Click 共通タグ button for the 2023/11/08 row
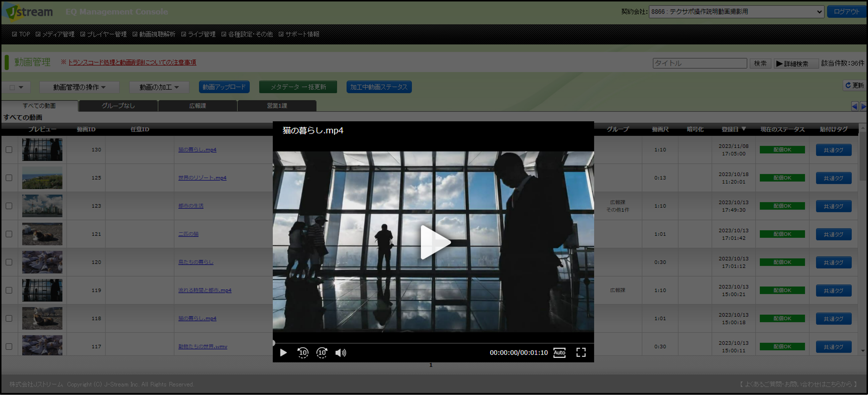The height and width of the screenshot is (395, 868). coord(834,150)
